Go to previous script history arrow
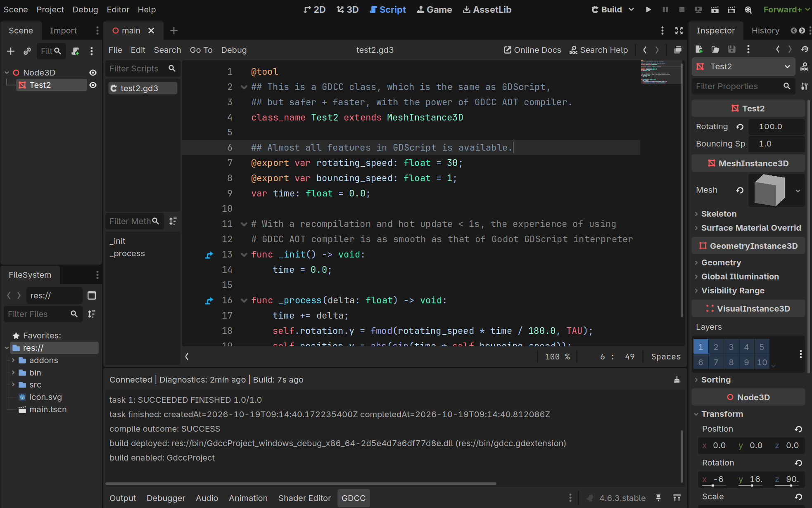Screen dimensions: 812x508 click(x=645, y=50)
